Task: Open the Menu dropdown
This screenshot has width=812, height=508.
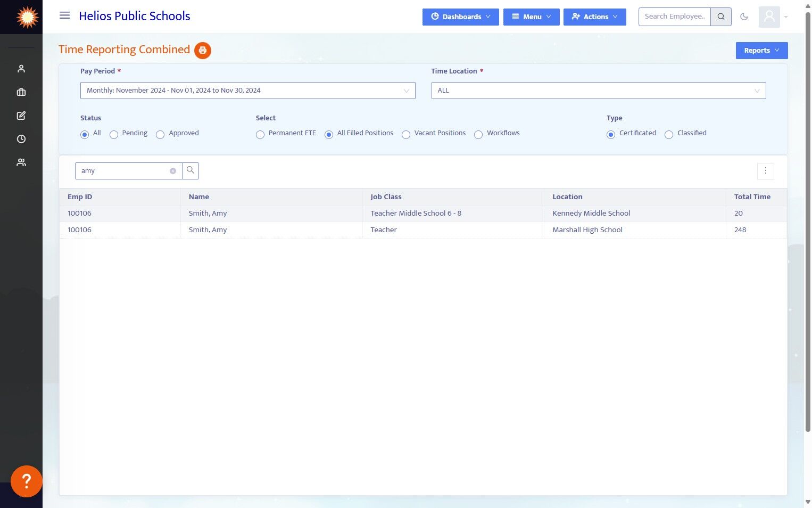Action: (532, 17)
